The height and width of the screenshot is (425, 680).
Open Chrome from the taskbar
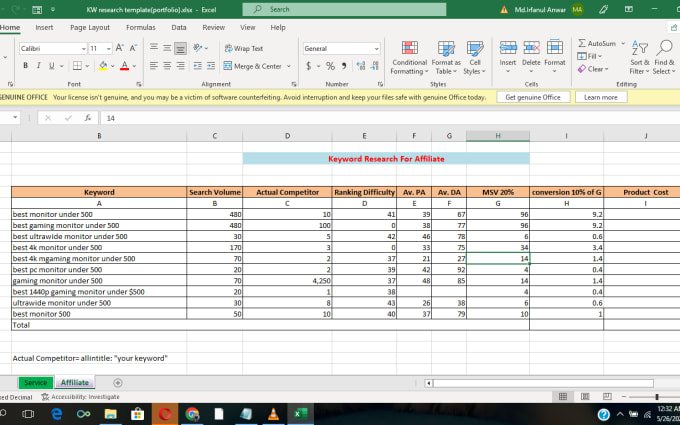192,414
